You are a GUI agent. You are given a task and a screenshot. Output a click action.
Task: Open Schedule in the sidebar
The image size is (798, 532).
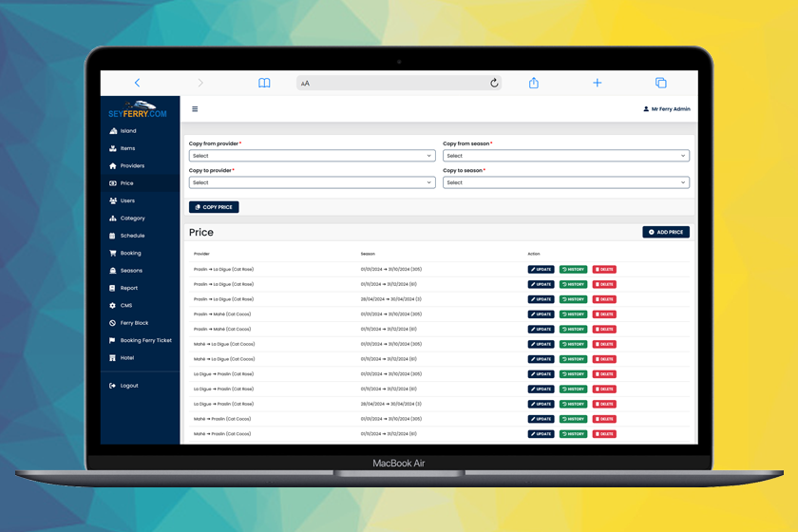(x=132, y=236)
